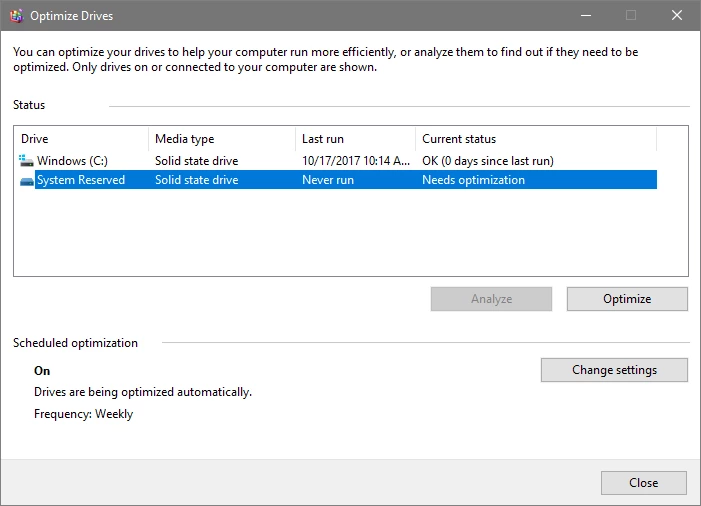701x506 pixels.
Task: Click the Needs optimization status cell
Action: (x=473, y=180)
